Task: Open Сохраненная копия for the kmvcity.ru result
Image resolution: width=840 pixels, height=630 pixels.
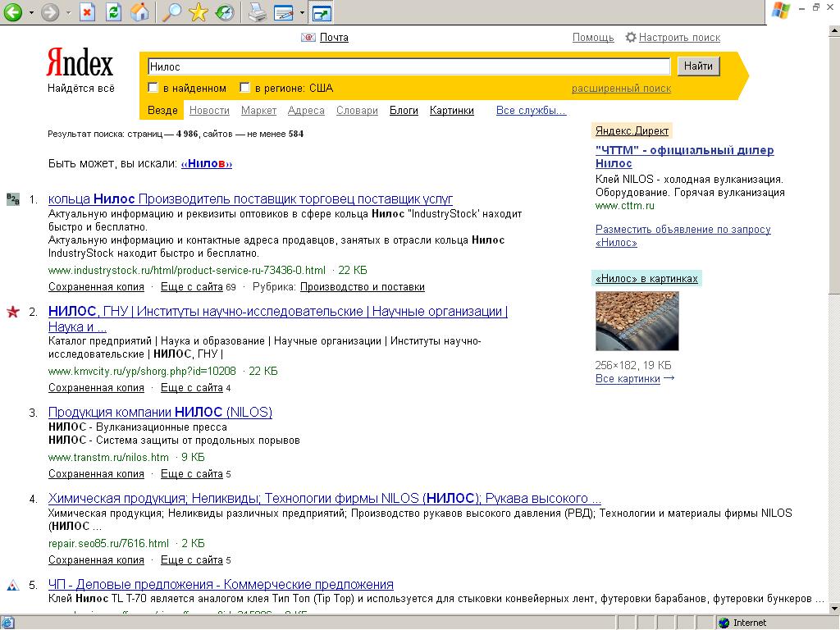Action: click(97, 388)
